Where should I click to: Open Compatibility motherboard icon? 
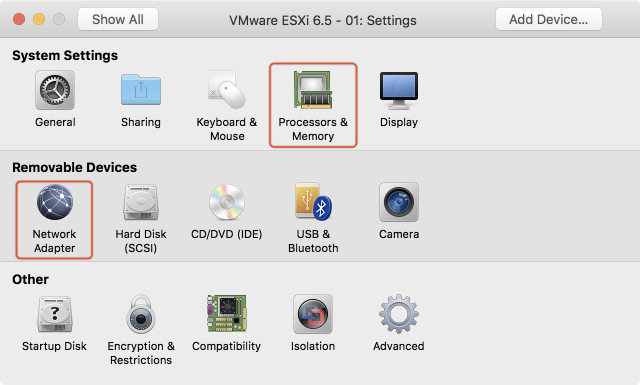click(227, 314)
